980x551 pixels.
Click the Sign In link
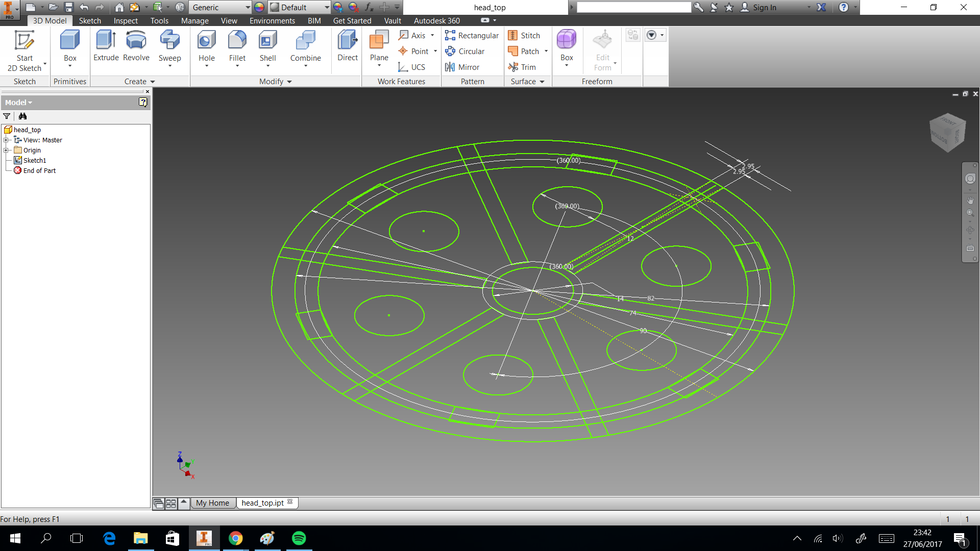point(764,8)
